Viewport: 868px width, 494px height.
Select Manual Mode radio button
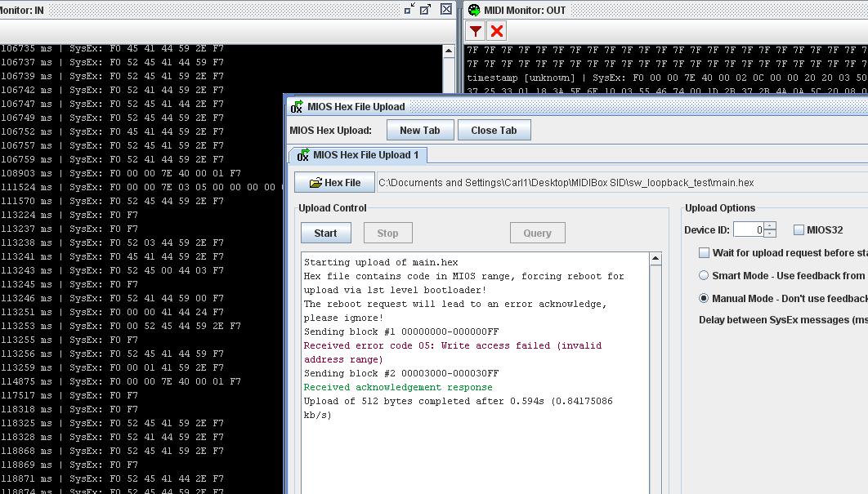coord(704,299)
